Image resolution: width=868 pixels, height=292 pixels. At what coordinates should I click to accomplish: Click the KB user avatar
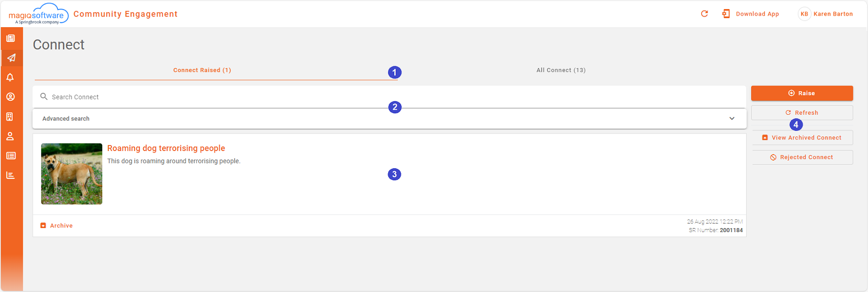click(x=804, y=14)
